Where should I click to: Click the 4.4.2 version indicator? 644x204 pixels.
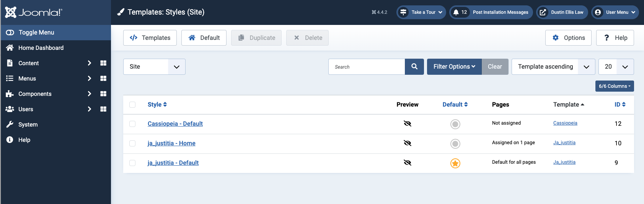click(x=379, y=12)
